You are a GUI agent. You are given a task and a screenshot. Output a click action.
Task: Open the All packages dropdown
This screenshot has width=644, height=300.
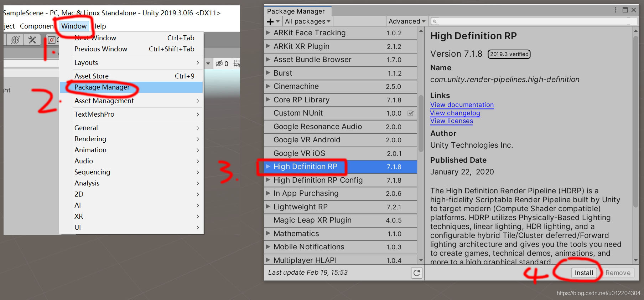pyautogui.click(x=307, y=21)
